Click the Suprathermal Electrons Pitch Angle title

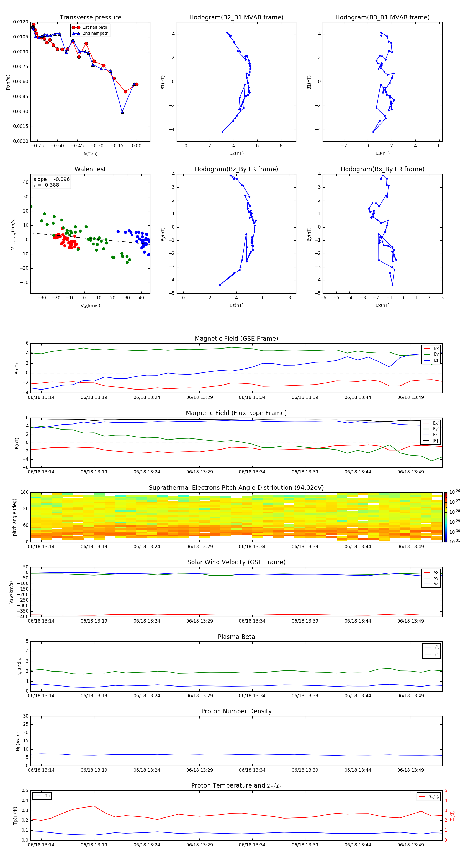point(236,488)
